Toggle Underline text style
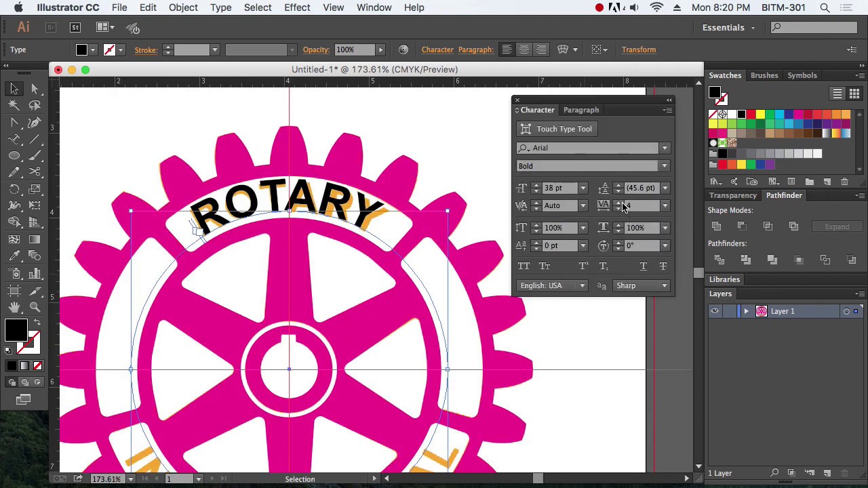The width and height of the screenshot is (868, 488). [643, 266]
